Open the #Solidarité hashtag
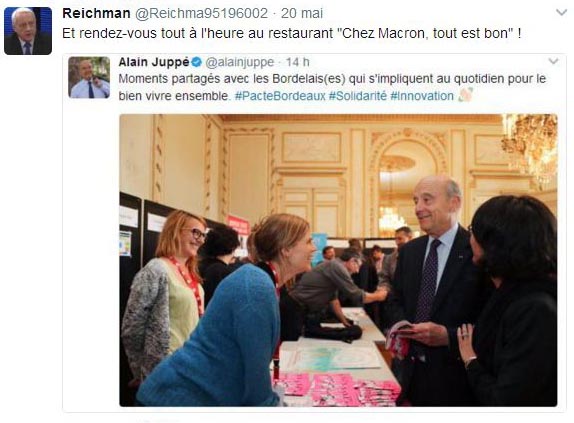Viewport: 574px width, 423px height. pyautogui.click(x=358, y=96)
